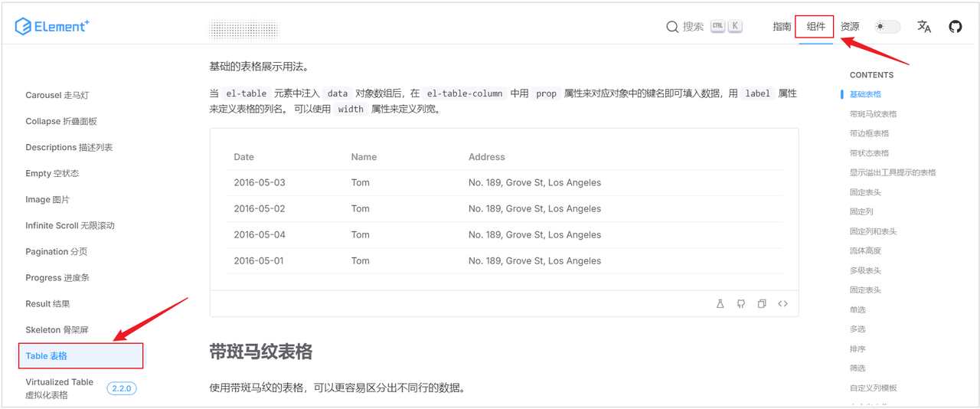Jump to 固定列和表头 section link

[x=873, y=231]
